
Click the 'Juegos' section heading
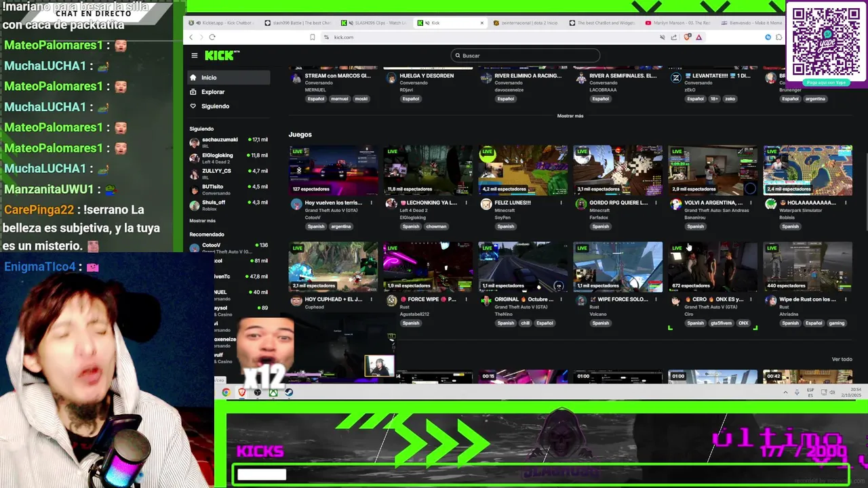(x=300, y=134)
